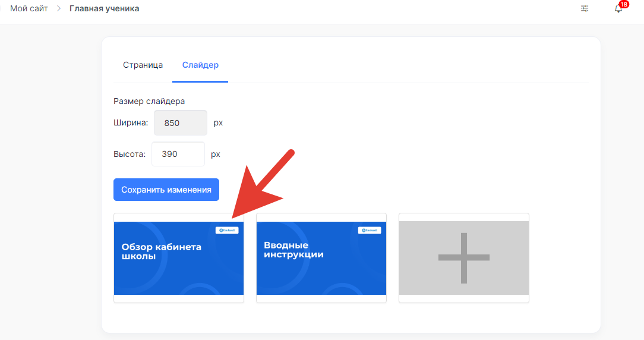Switch to the Страница tab

click(x=143, y=65)
